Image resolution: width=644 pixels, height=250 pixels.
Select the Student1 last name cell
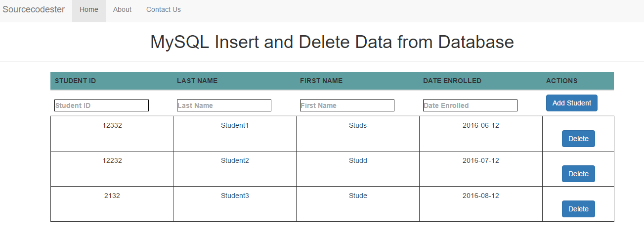pos(235,134)
